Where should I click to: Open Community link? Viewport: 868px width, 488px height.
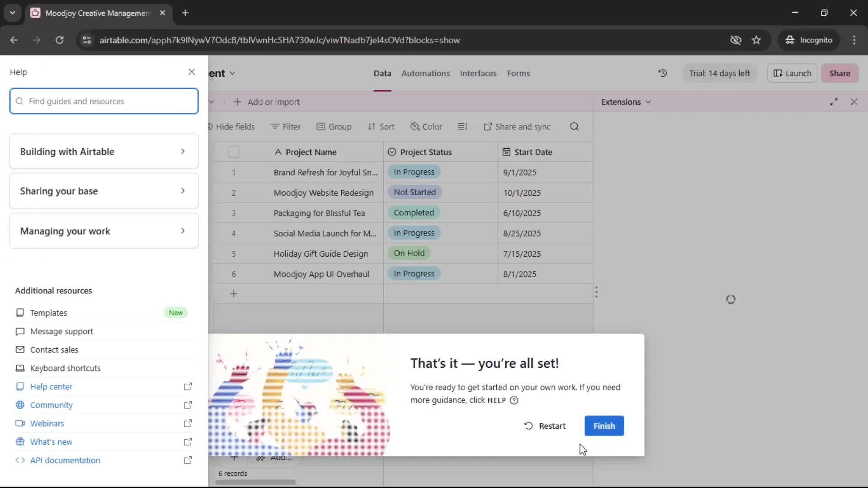tap(51, 405)
